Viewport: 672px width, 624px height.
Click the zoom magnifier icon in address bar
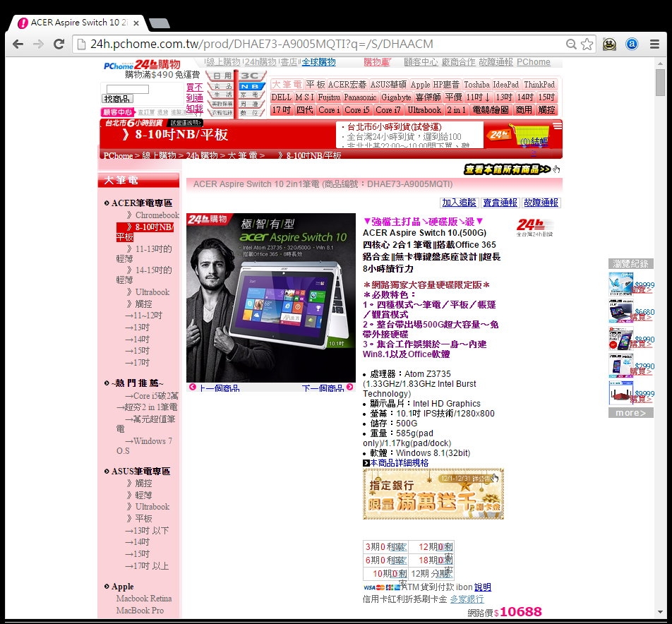pos(571,44)
